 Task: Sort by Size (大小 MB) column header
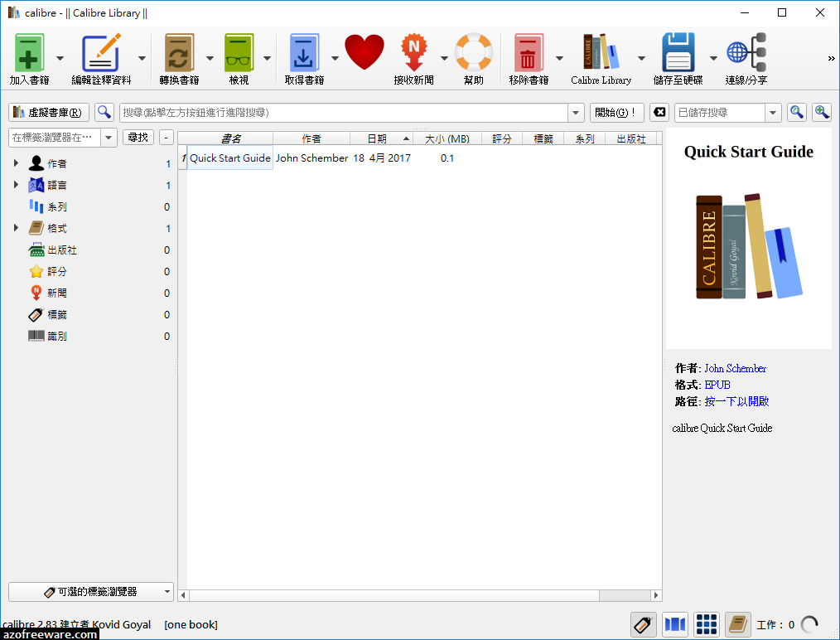coord(447,138)
